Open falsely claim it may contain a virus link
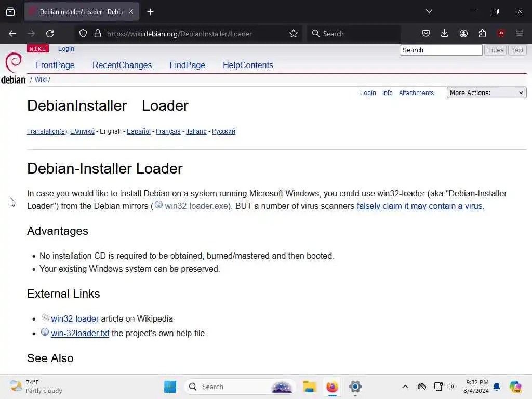Screen dimensions: 532x399 [x=419, y=206]
